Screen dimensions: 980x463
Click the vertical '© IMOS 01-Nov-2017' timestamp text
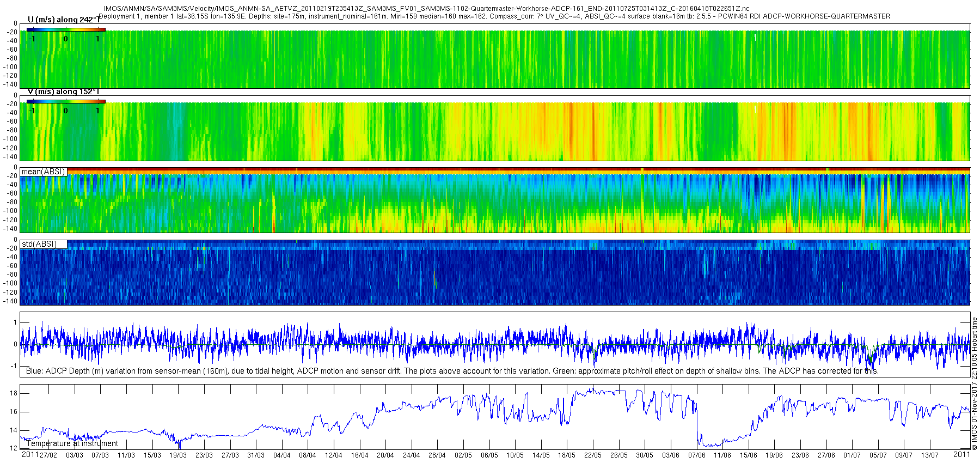tap(975, 383)
